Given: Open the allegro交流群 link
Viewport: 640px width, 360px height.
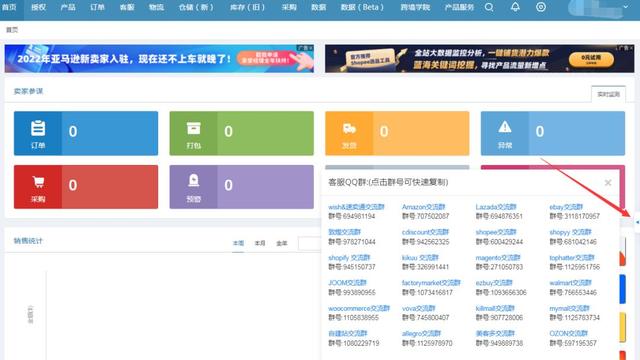Looking at the screenshot, I should 422,333.
